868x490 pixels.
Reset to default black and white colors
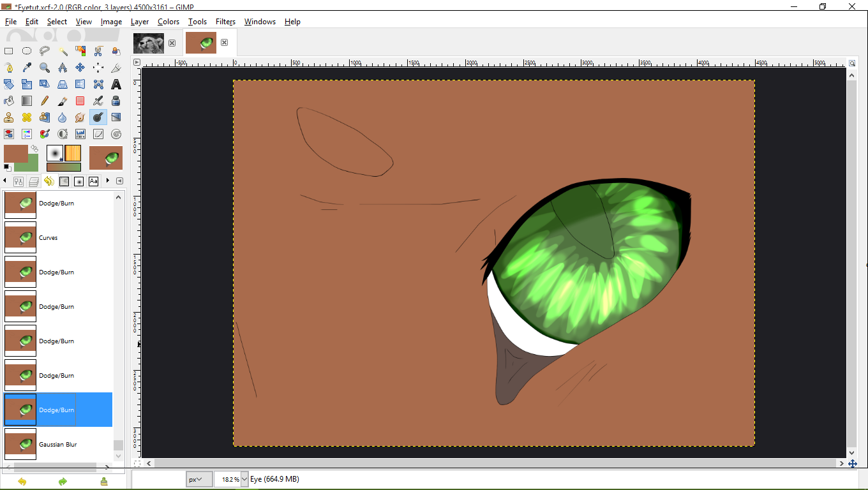point(8,168)
